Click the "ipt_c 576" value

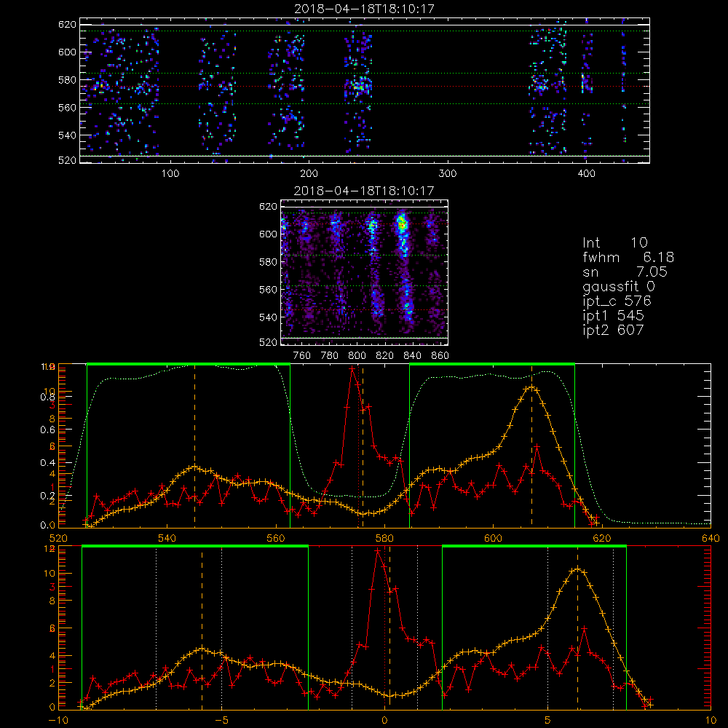pos(617,301)
